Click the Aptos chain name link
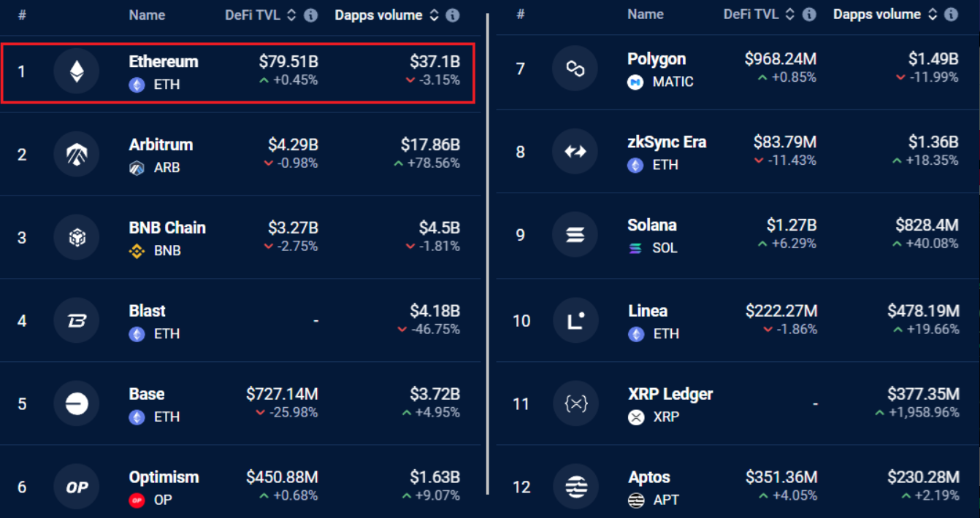 649,477
